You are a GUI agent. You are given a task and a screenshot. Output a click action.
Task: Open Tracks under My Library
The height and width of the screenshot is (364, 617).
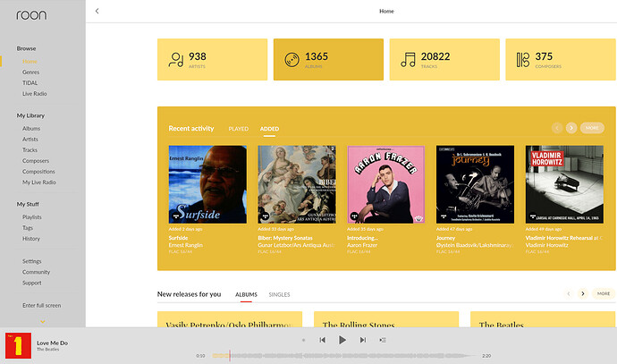30,150
